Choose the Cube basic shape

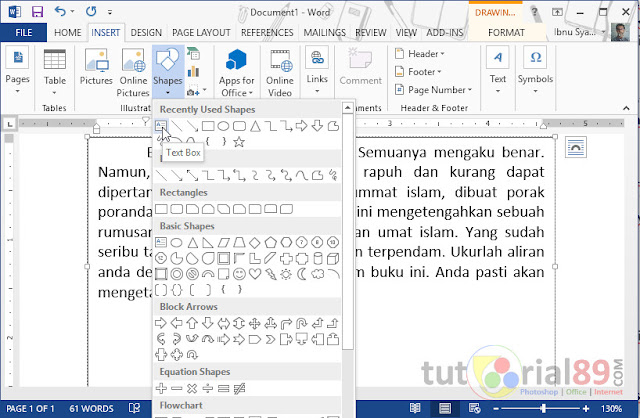tap(333, 258)
